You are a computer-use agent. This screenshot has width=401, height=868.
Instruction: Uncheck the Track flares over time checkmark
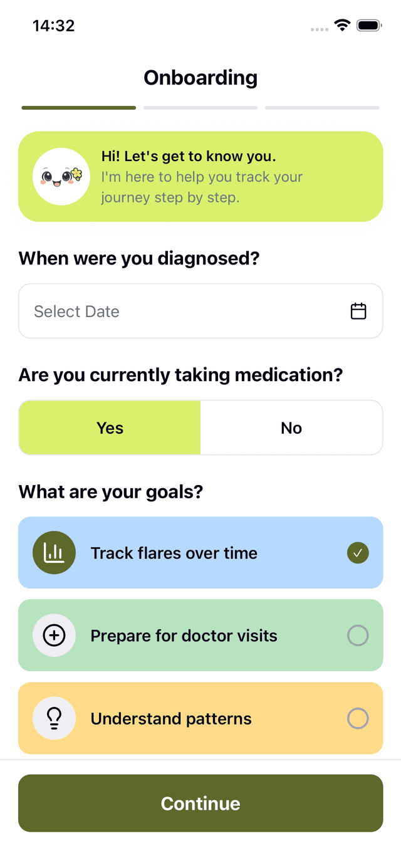(358, 553)
